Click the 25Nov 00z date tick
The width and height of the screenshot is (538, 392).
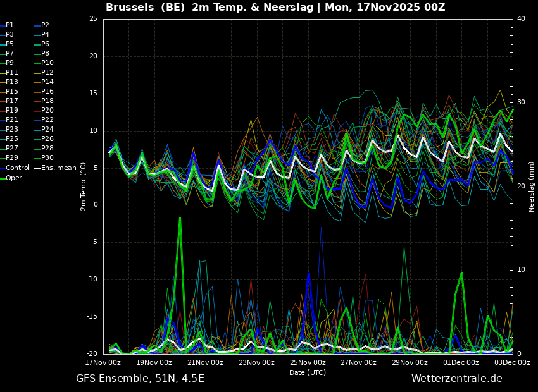(x=308, y=363)
